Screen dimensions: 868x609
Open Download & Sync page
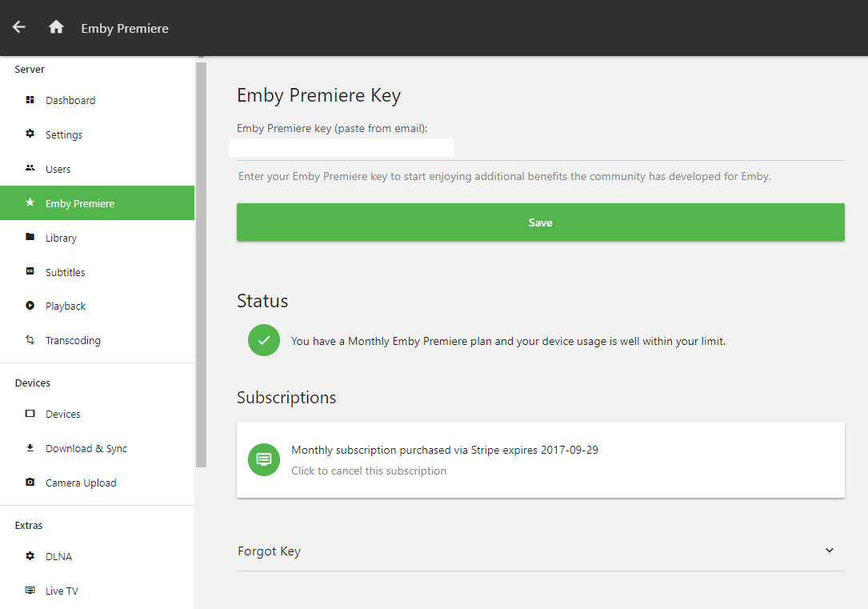98,448
